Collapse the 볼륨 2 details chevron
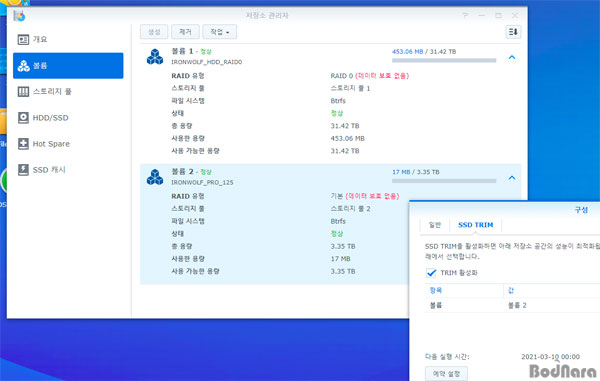 [x=512, y=178]
